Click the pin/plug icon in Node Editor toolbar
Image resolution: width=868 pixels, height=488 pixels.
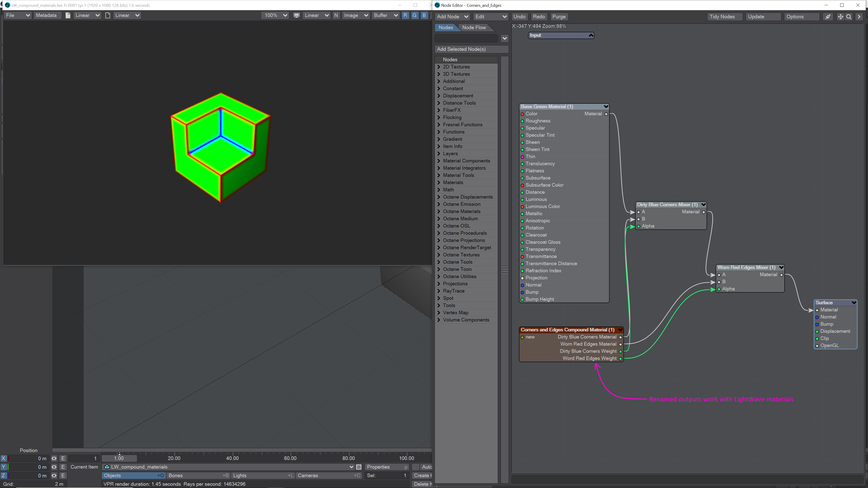point(828,16)
